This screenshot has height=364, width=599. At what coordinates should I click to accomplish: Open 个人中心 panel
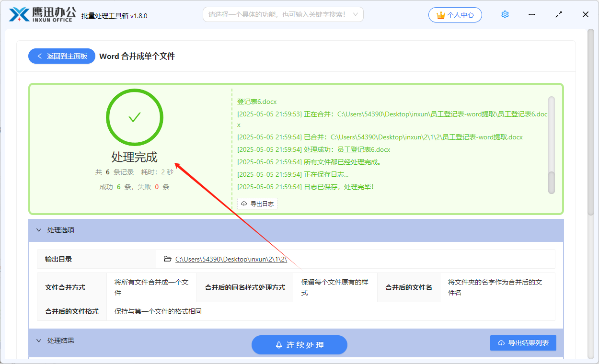[x=455, y=15]
